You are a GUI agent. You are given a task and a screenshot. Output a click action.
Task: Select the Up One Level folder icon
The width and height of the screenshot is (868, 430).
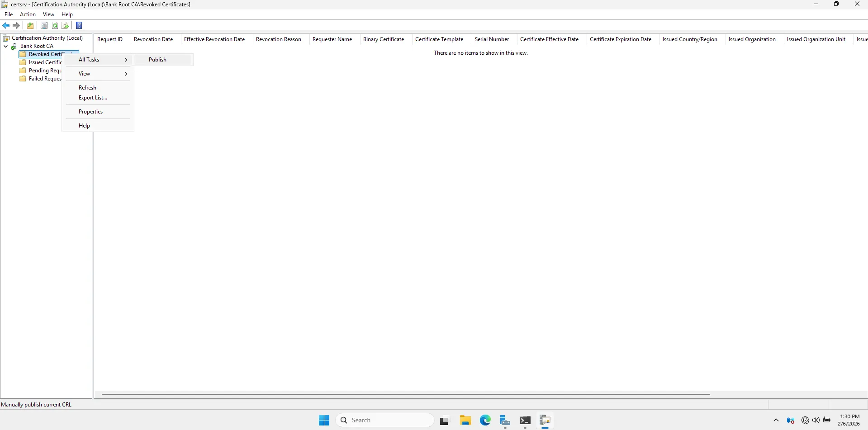coord(30,25)
